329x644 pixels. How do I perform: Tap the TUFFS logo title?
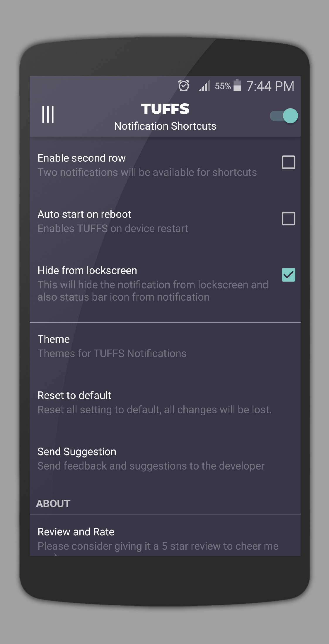(165, 109)
